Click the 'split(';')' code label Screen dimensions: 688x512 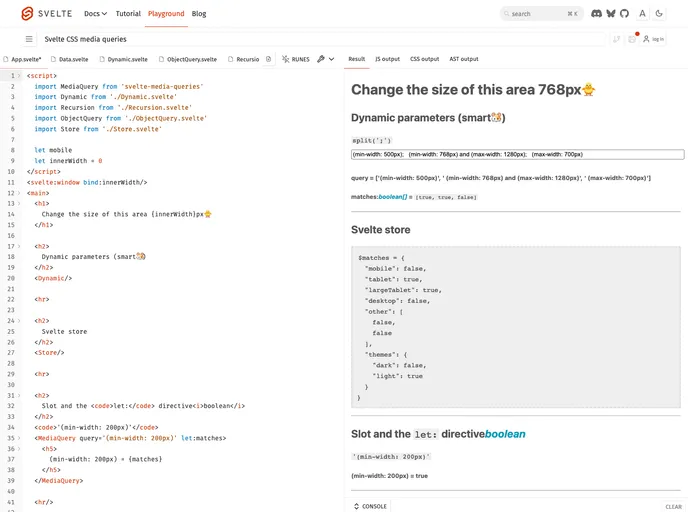coord(371,140)
